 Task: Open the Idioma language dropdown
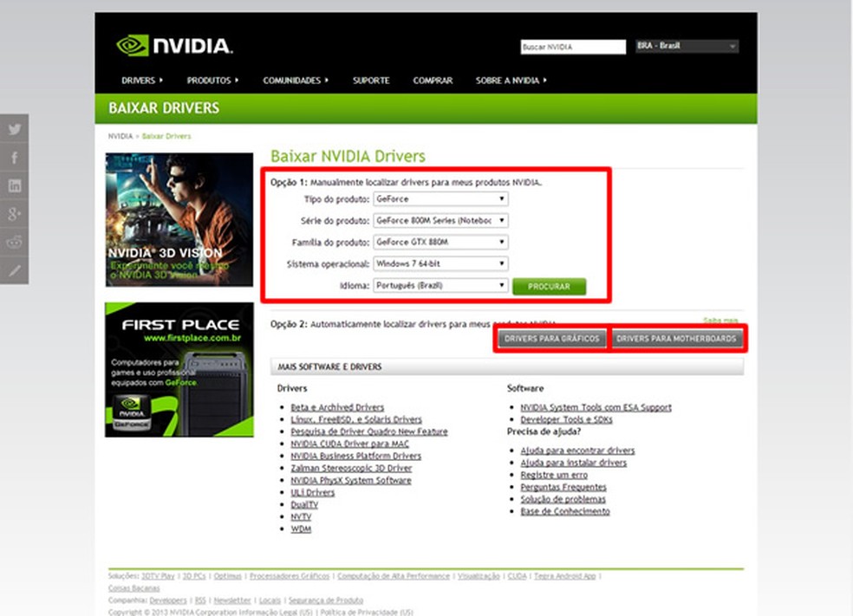coord(440,284)
